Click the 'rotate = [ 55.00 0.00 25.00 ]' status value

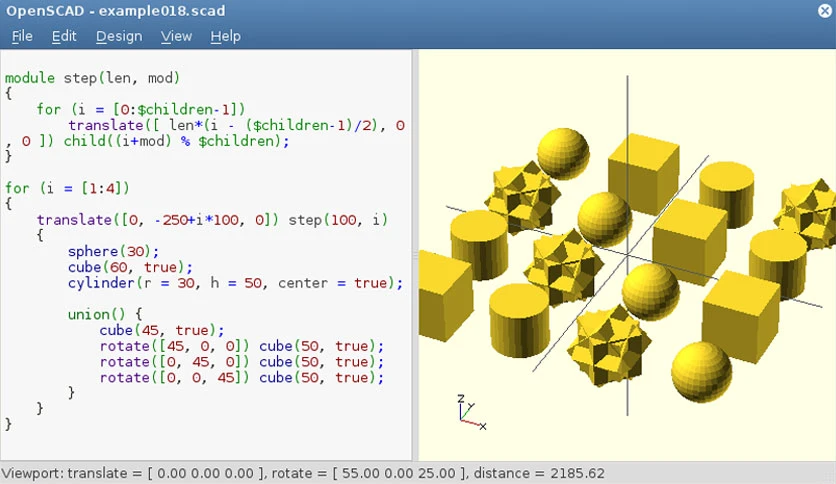(369, 473)
